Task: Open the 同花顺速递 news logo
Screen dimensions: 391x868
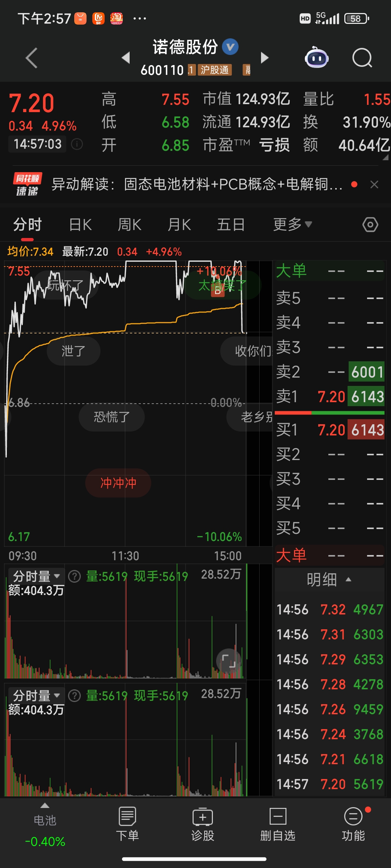Action: [28, 184]
